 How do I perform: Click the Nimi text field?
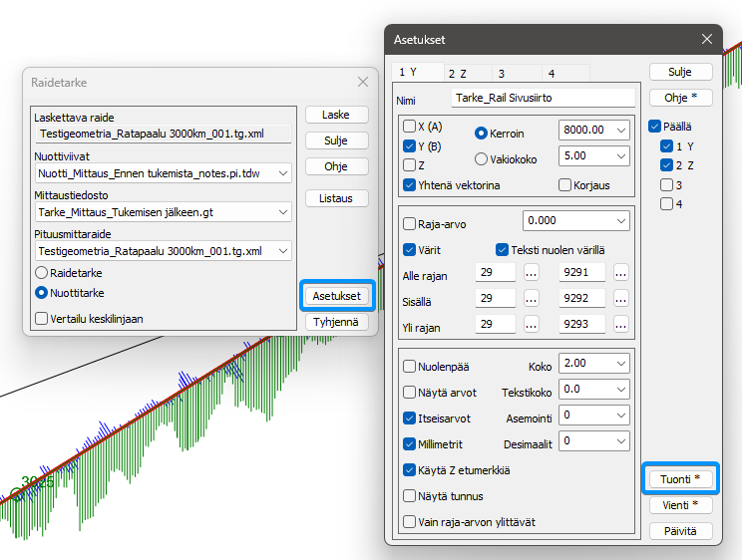point(543,99)
